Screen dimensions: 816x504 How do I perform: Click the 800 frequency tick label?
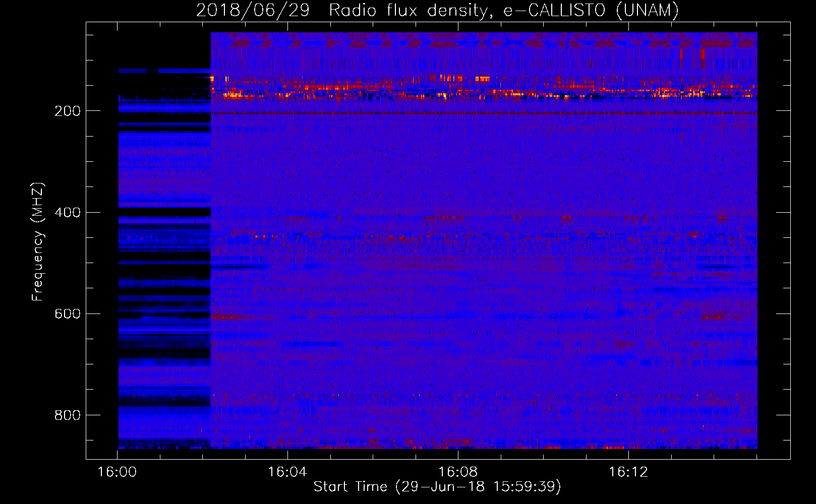[x=68, y=415]
